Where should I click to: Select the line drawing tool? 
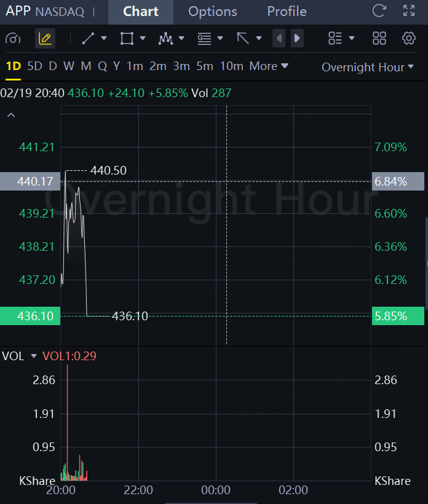pos(89,38)
